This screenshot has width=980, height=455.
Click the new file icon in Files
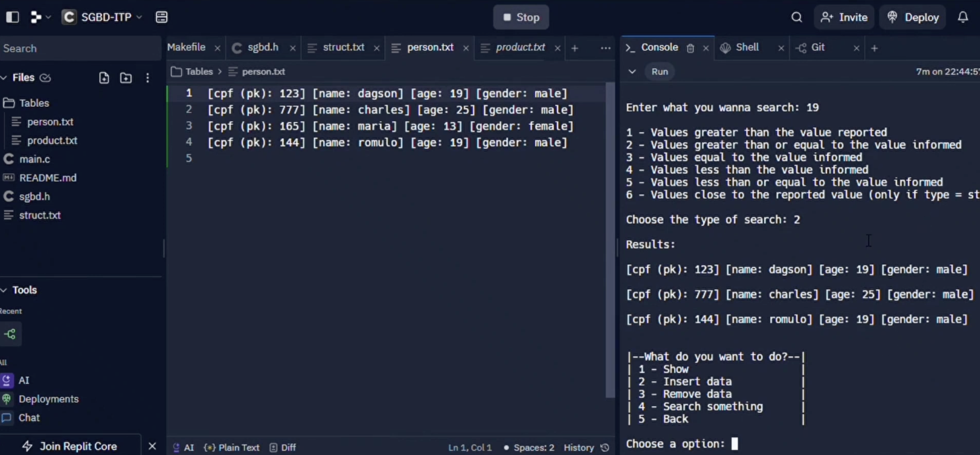104,78
